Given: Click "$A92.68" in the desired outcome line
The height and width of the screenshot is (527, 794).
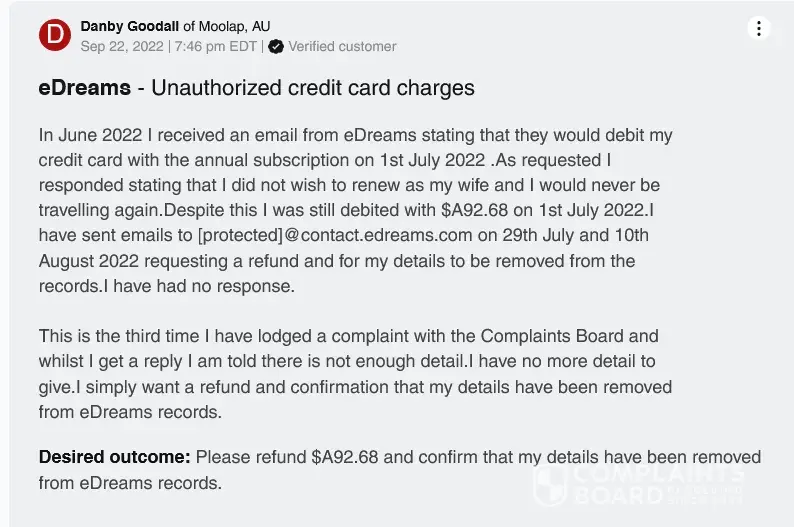Looking at the screenshot, I should coord(345,457).
